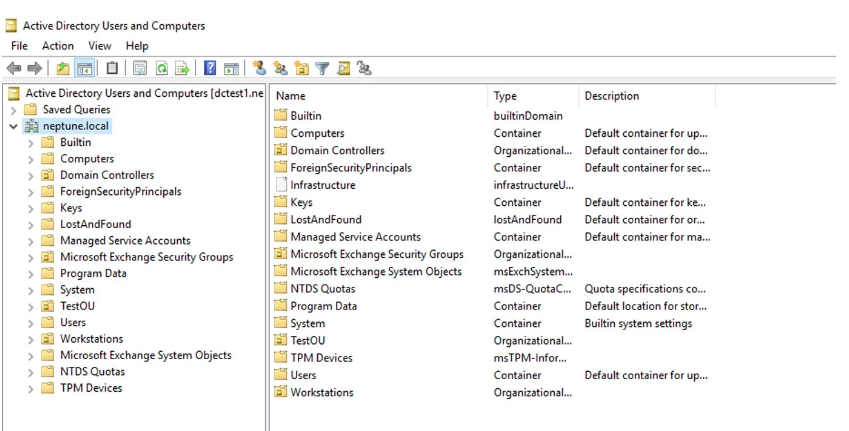Select Microsoft Exchange Security Groups in the tree
The height and width of the screenshot is (431, 849).
[x=146, y=257]
